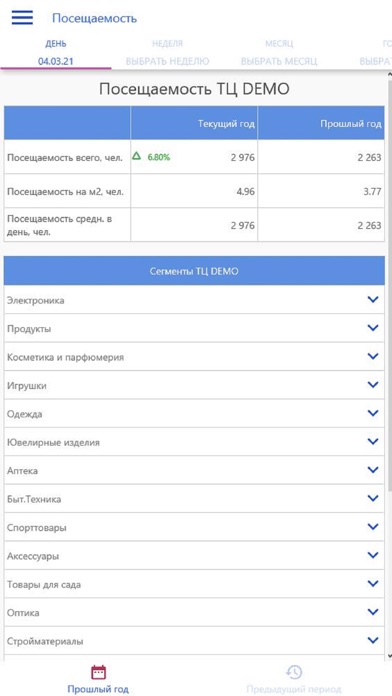
Task: Expand the Оптика segment arrow
Action: click(373, 612)
